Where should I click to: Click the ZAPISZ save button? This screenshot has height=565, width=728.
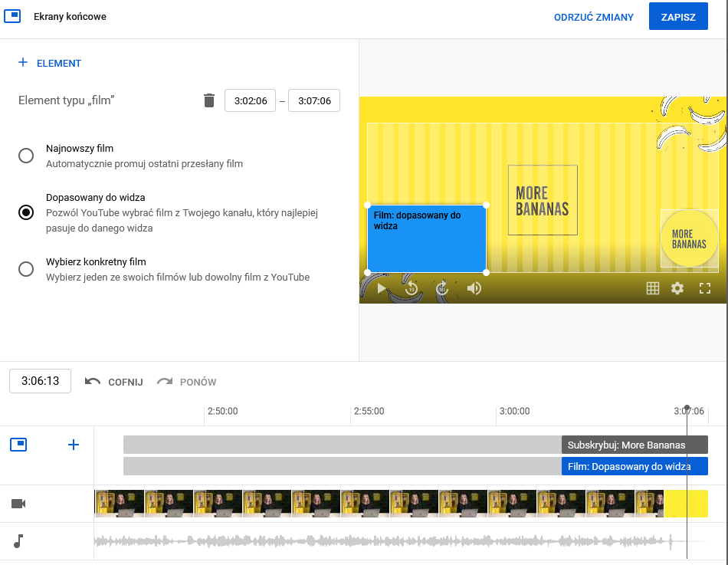(677, 17)
